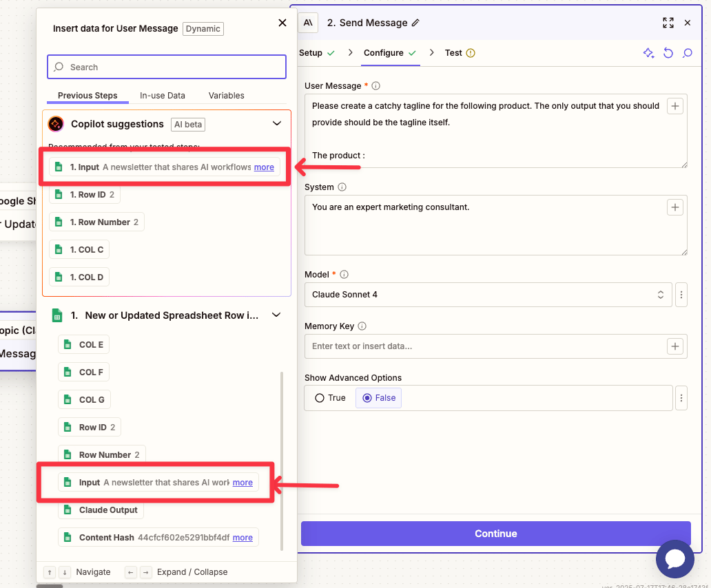
Task: Select the Content Hash field
Action: 158,537
